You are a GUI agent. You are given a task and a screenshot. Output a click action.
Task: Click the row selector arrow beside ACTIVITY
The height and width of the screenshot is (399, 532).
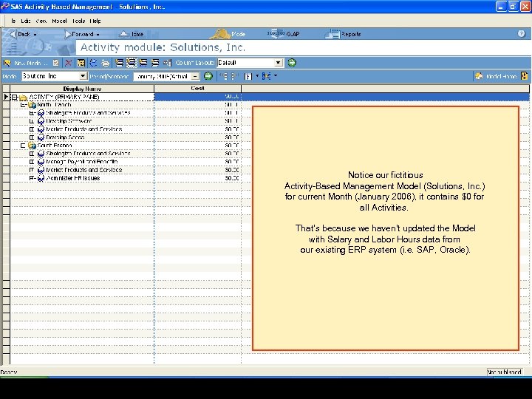tap(6, 97)
